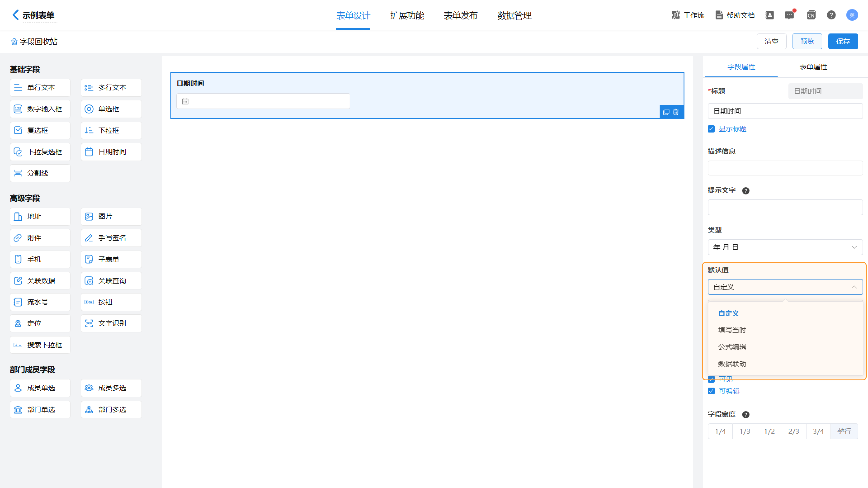Open the 数据管理 top tab
This screenshot has height=488, width=868.
click(x=514, y=16)
